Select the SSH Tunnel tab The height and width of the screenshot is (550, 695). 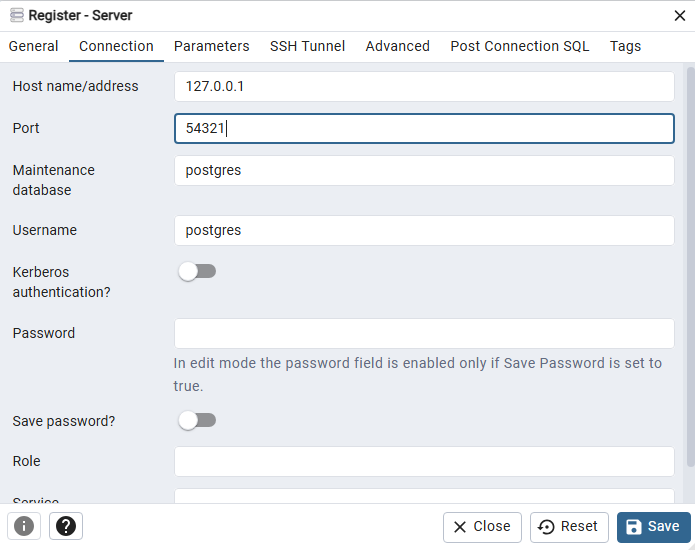tap(307, 46)
